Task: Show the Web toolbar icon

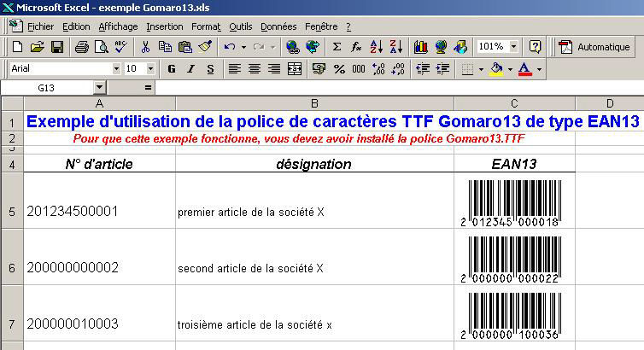Action: coord(313,47)
